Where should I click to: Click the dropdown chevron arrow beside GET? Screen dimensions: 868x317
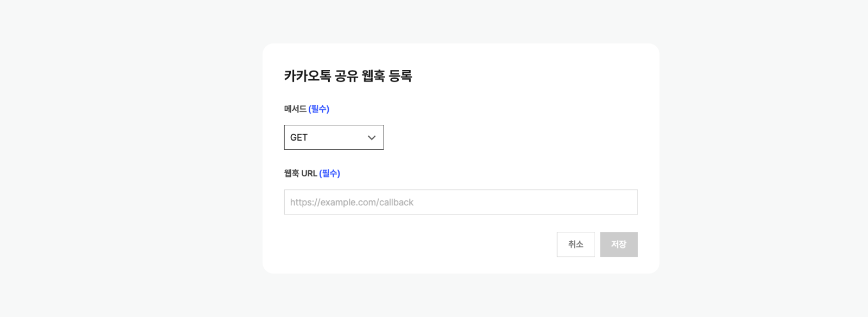(x=372, y=138)
